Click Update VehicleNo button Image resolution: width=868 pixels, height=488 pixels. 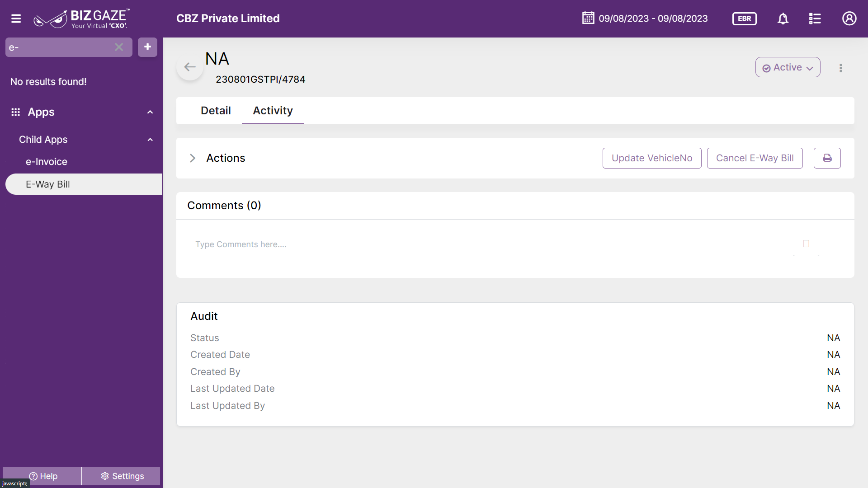coord(652,158)
